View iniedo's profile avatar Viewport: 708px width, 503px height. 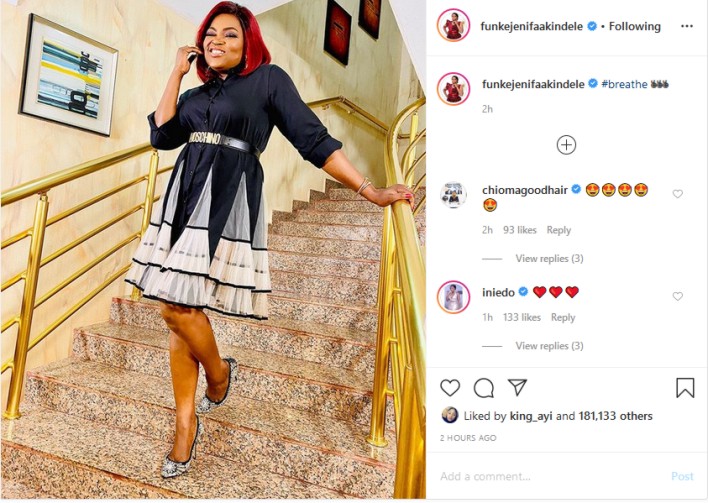[453, 297]
